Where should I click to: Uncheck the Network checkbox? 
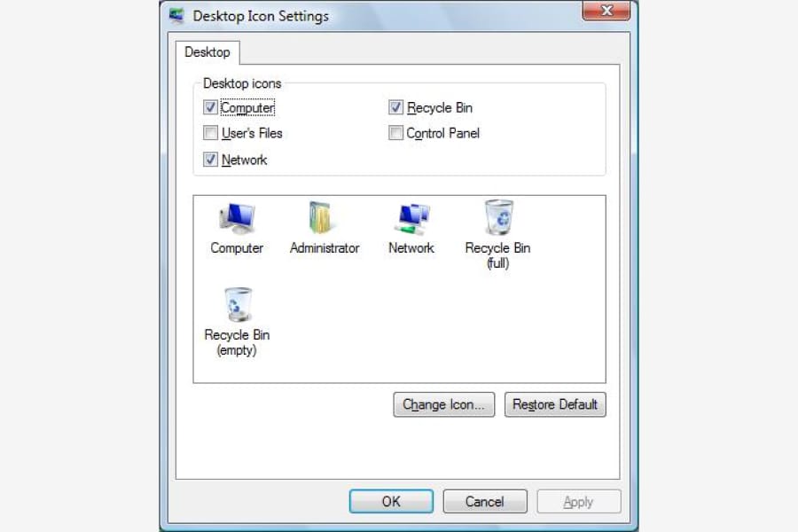click(x=210, y=160)
